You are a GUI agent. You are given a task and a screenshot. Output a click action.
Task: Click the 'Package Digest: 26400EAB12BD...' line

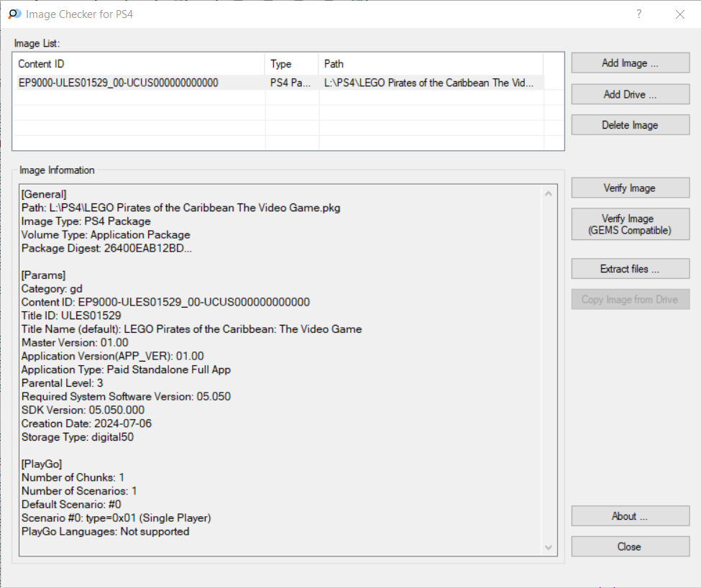pyautogui.click(x=106, y=248)
